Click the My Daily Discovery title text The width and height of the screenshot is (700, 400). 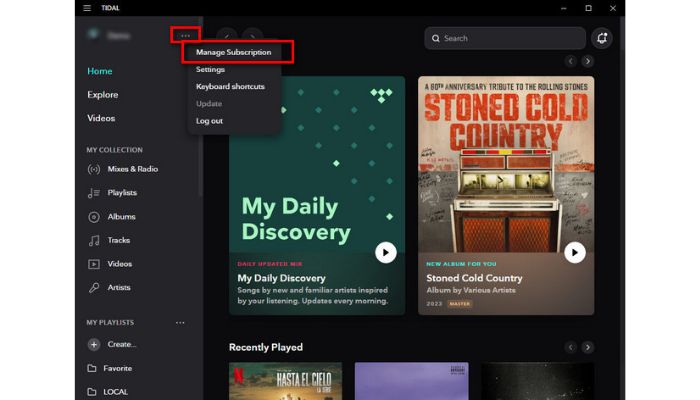coord(281,278)
